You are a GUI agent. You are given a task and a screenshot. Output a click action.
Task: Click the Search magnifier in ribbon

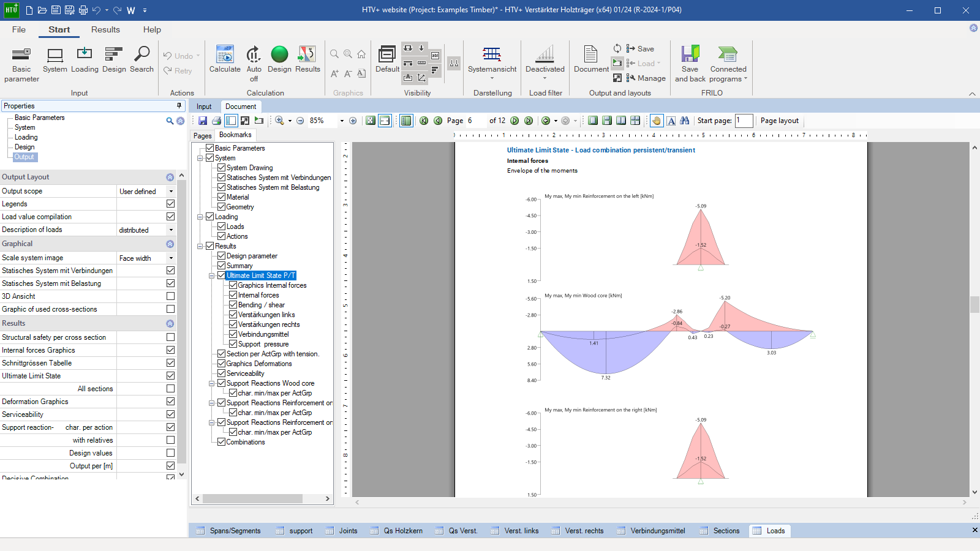141,60
